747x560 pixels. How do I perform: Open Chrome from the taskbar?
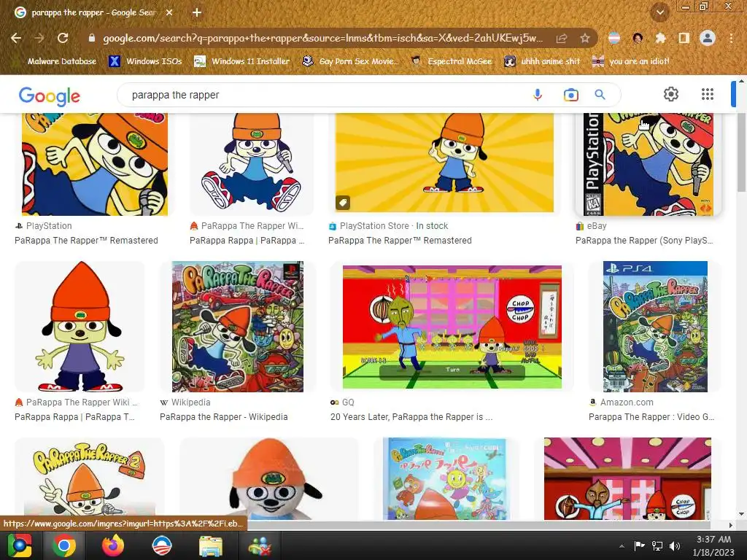[x=64, y=545]
